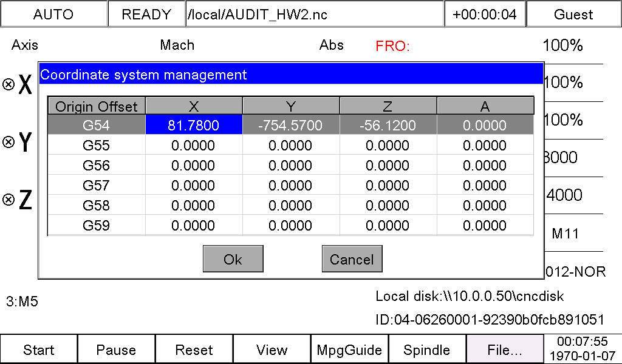622x364 pixels.
Task: Click the Guest user field
Action: tap(573, 15)
